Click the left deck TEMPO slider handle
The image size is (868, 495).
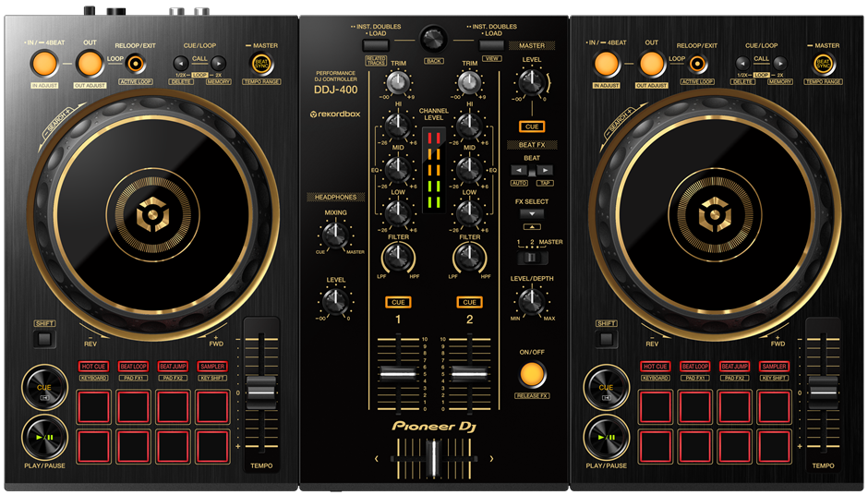tap(261, 392)
